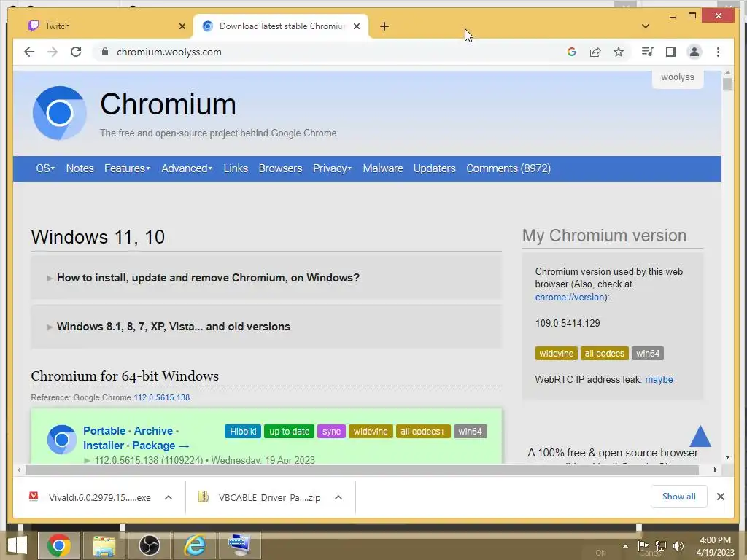Reload the page with the refresh icon
This screenshot has height=560, width=747.
coord(76,52)
